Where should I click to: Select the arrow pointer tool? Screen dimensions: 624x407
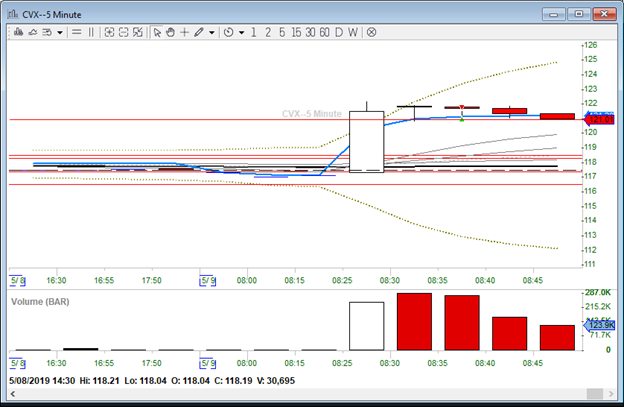(x=157, y=32)
